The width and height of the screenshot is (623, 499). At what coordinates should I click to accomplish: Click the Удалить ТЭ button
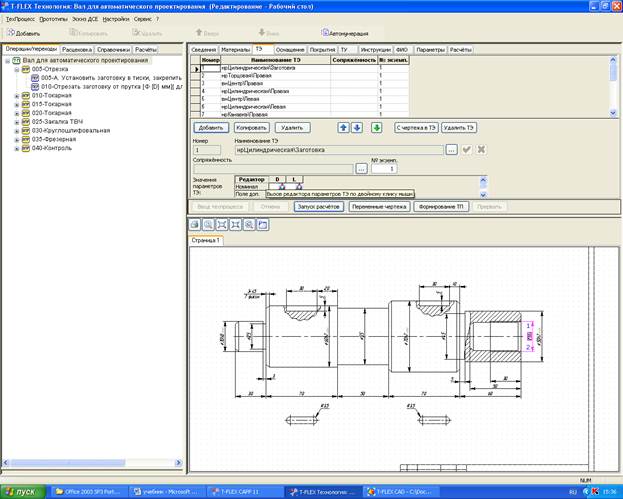click(x=459, y=128)
